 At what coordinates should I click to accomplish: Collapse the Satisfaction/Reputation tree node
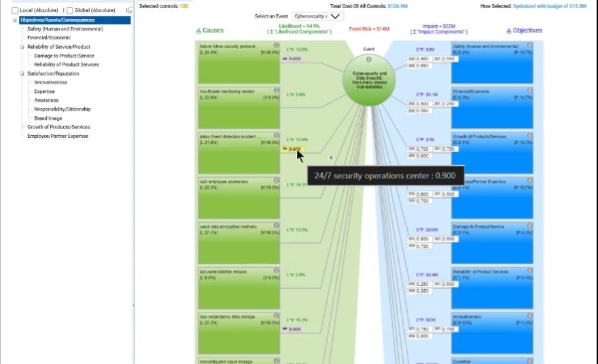point(22,73)
